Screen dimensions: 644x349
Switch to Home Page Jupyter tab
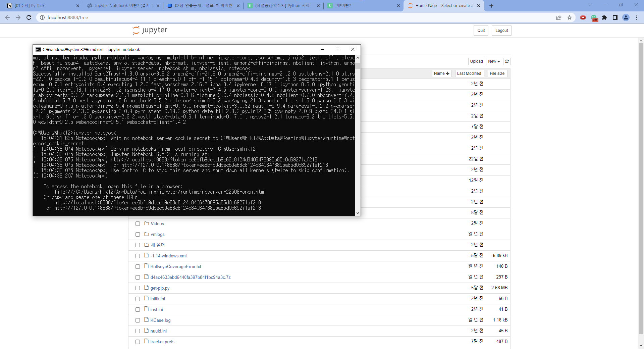[x=444, y=6]
